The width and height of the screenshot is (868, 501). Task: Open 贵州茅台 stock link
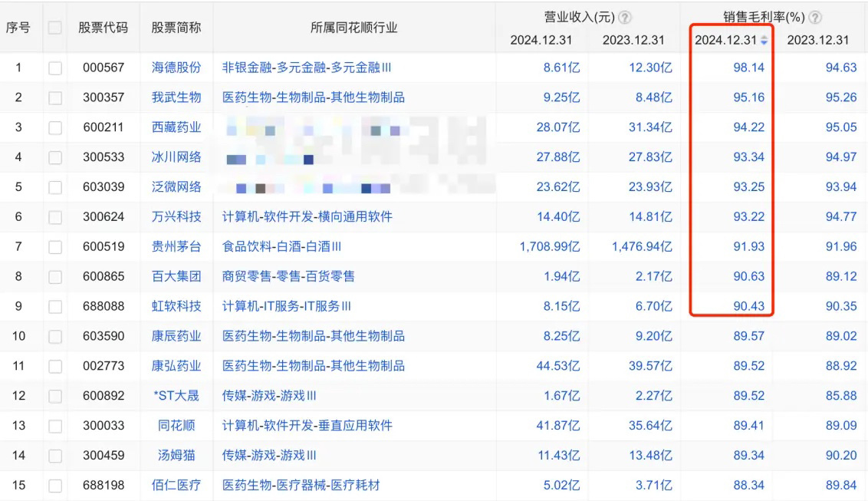tap(176, 246)
